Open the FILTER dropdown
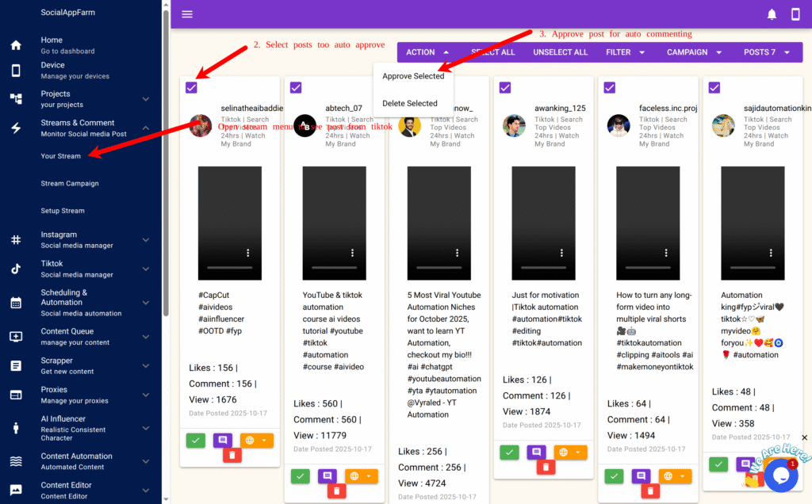 tap(624, 52)
